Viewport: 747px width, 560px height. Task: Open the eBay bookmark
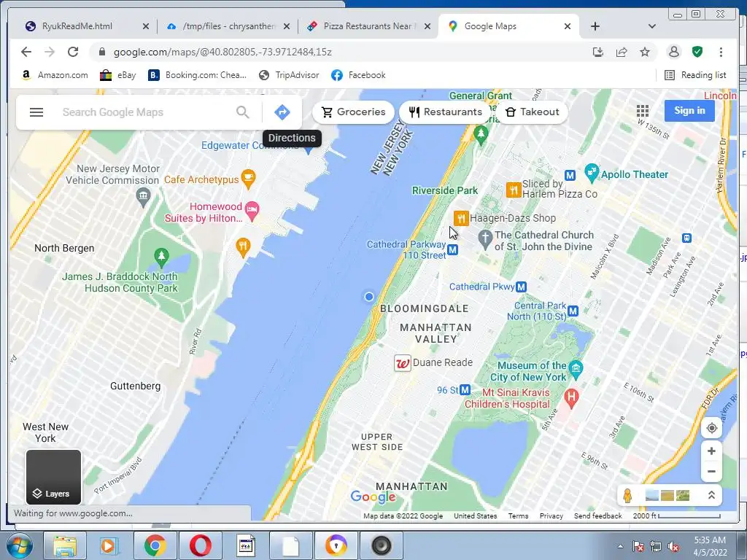[117, 75]
